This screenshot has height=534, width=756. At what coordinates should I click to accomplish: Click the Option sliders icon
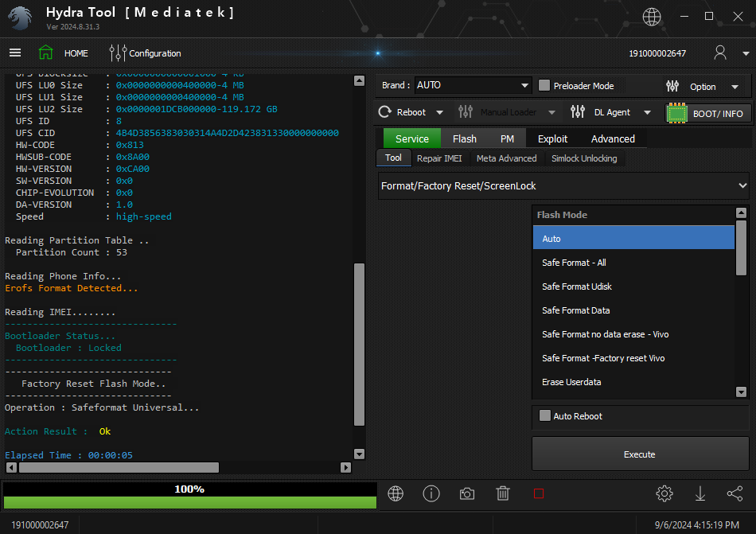(672, 86)
